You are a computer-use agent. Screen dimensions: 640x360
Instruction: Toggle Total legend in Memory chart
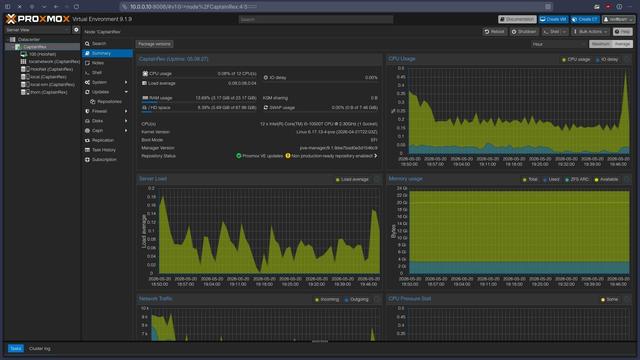click(x=530, y=180)
